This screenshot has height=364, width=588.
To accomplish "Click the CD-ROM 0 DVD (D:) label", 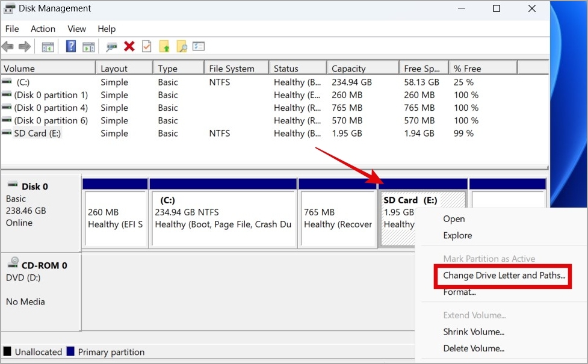I will click(x=40, y=292).
